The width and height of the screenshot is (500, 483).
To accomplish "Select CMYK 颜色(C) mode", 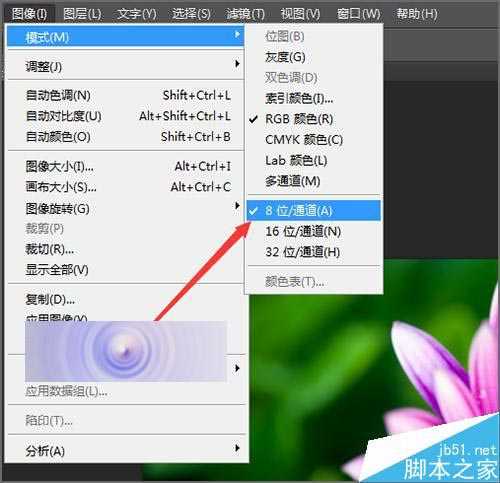I will click(314, 140).
